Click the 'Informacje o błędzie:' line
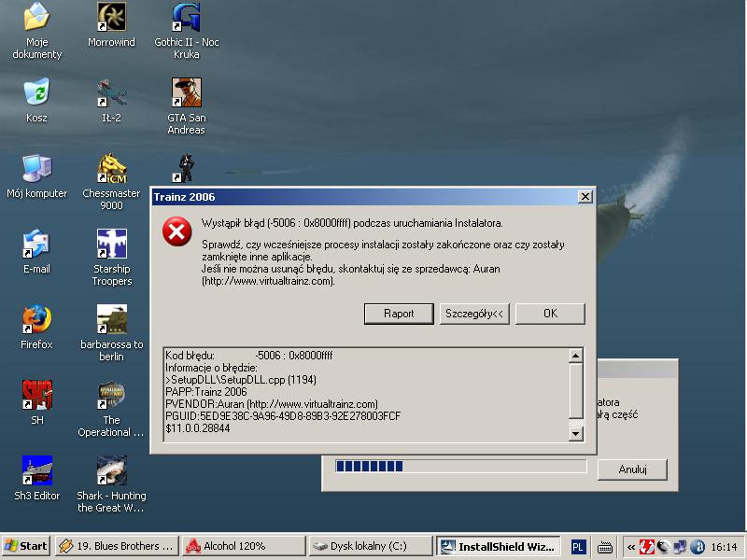747x560 pixels. point(211,368)
